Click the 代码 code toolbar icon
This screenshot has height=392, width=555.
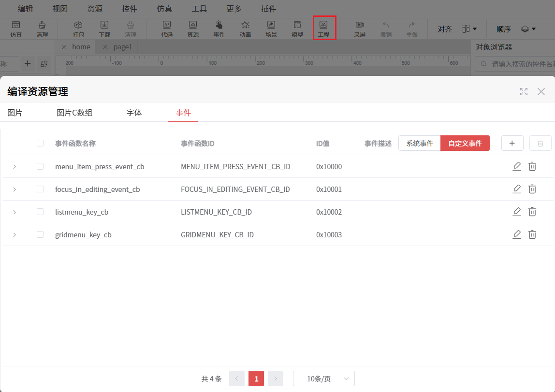(166, 29)
